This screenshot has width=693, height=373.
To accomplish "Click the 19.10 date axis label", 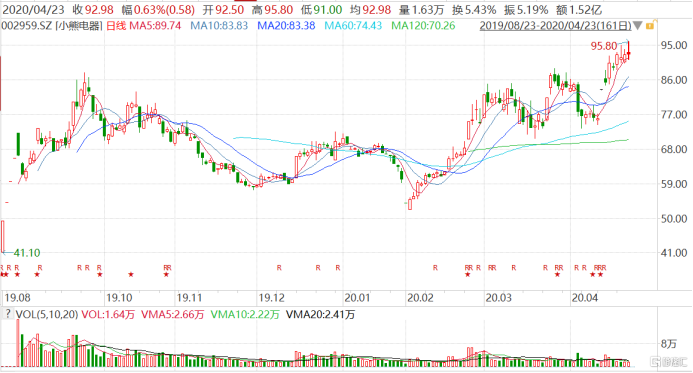I will [x=119, y=297].
